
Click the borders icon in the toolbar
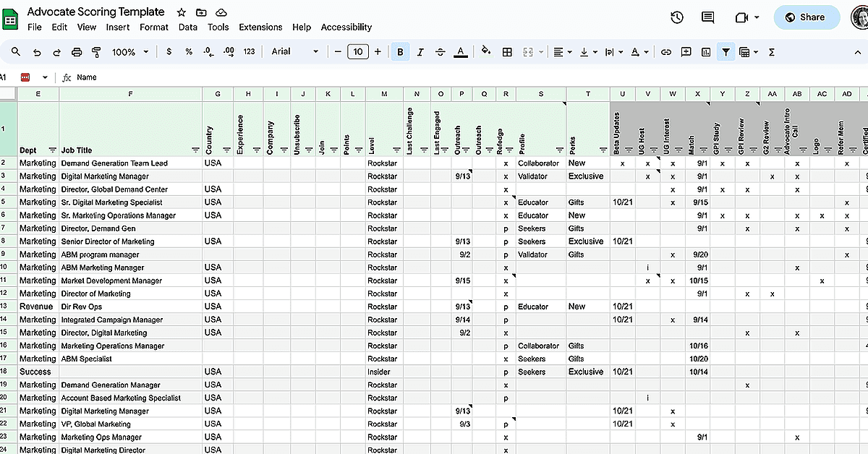(x=507, y=52)
